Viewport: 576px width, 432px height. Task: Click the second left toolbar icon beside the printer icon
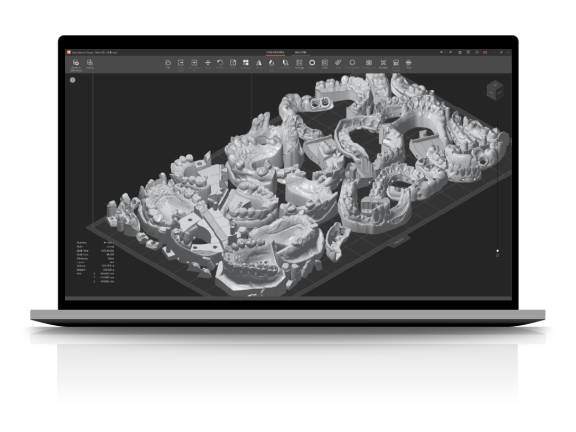pos(90,64)
